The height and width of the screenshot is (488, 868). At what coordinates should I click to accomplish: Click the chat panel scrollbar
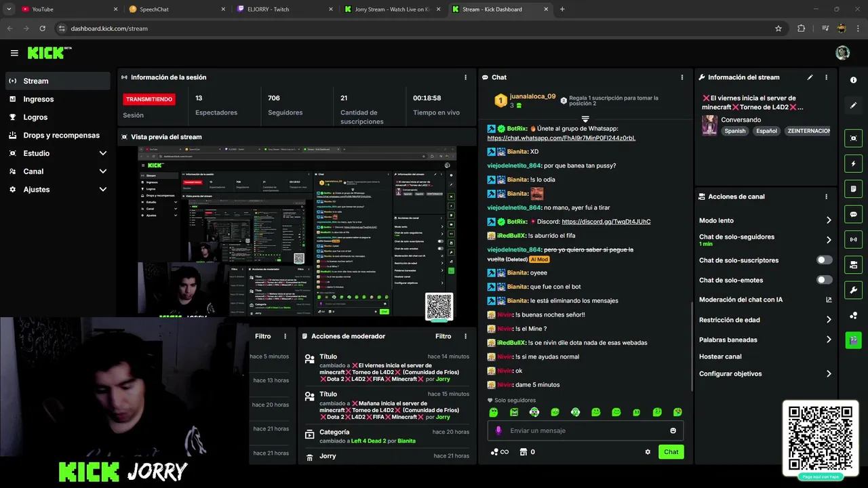(x=691, y=346)
